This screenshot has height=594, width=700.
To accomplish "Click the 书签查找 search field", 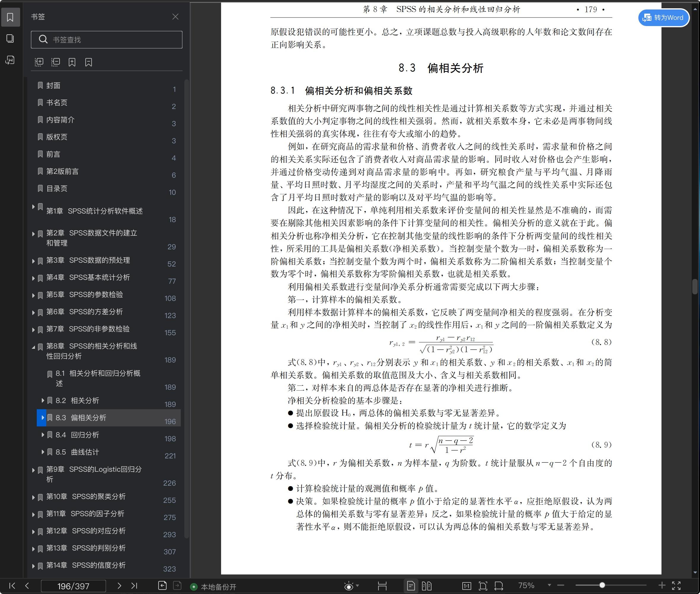I will [x=106, y=40].
